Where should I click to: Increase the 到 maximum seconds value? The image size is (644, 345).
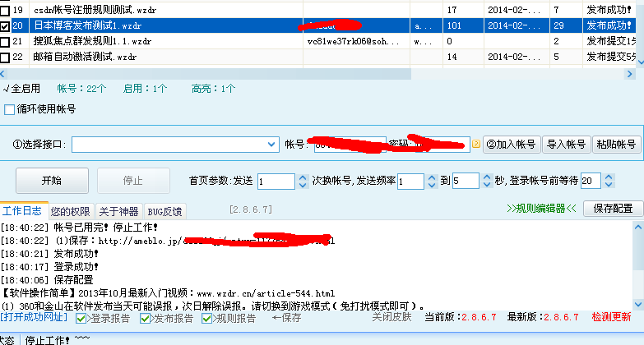point(486,177)
